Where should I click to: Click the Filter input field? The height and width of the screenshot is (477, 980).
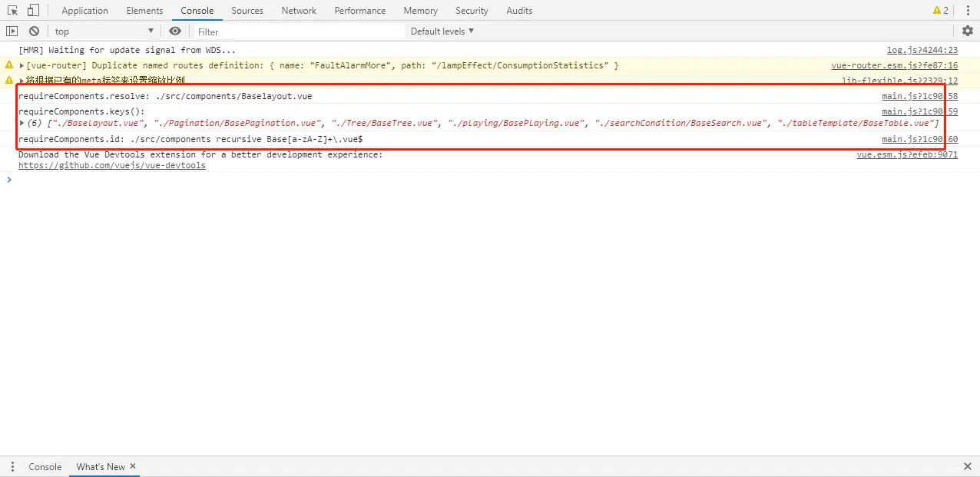[298, 31]
